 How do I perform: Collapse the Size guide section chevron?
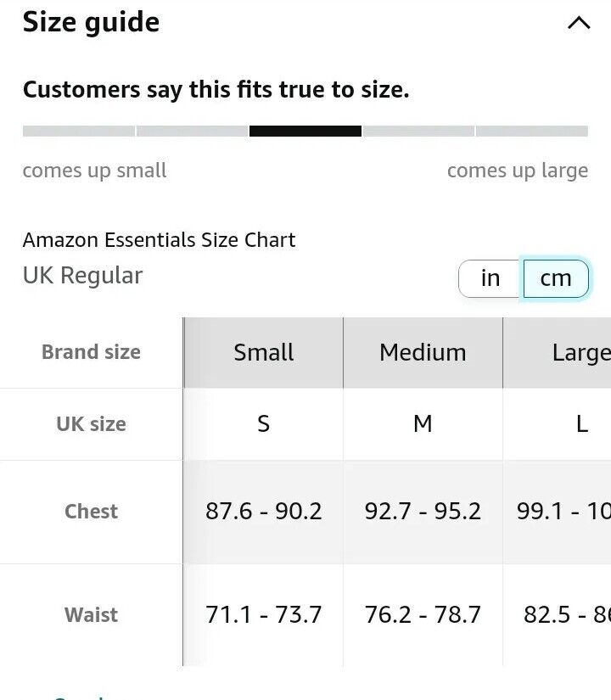click(x=579, y=23)
